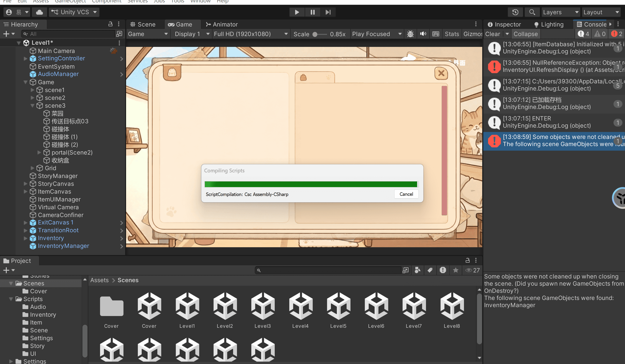Toggle keyboard shortcuts in Game view

pos(436,34)
